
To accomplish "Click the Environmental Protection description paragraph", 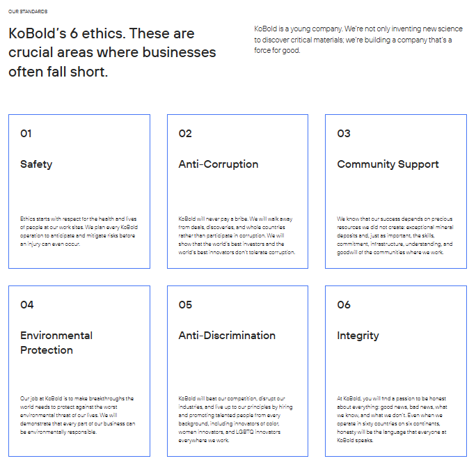I will point(78,415).
